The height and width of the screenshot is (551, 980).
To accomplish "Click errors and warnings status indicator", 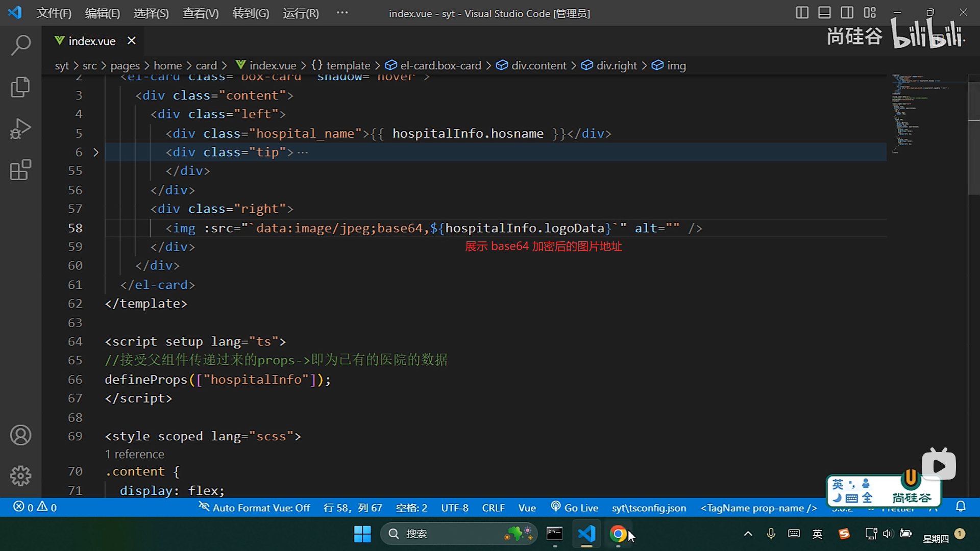I will pos(35,507).
